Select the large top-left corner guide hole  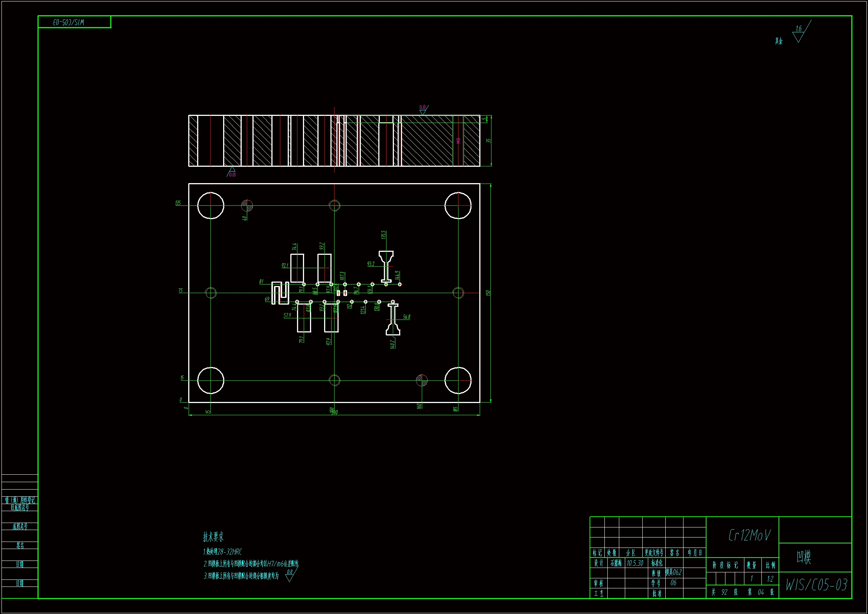click(211, 205)
